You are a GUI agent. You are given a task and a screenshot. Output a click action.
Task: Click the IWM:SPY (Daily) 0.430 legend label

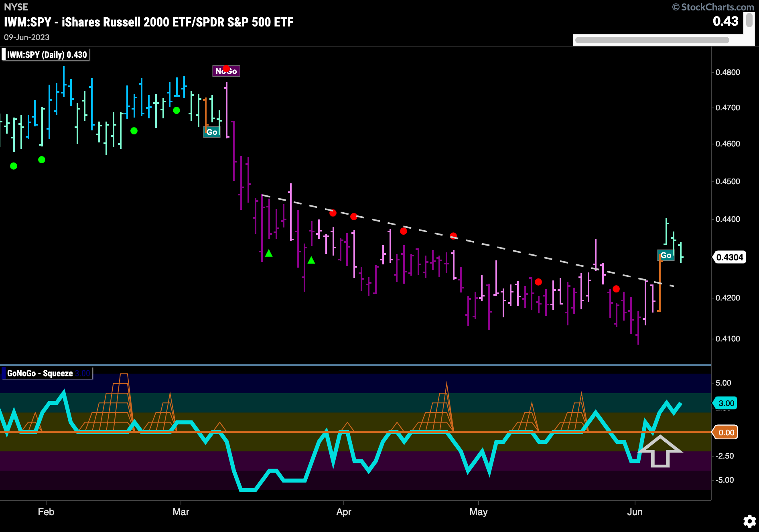point(45,55)
